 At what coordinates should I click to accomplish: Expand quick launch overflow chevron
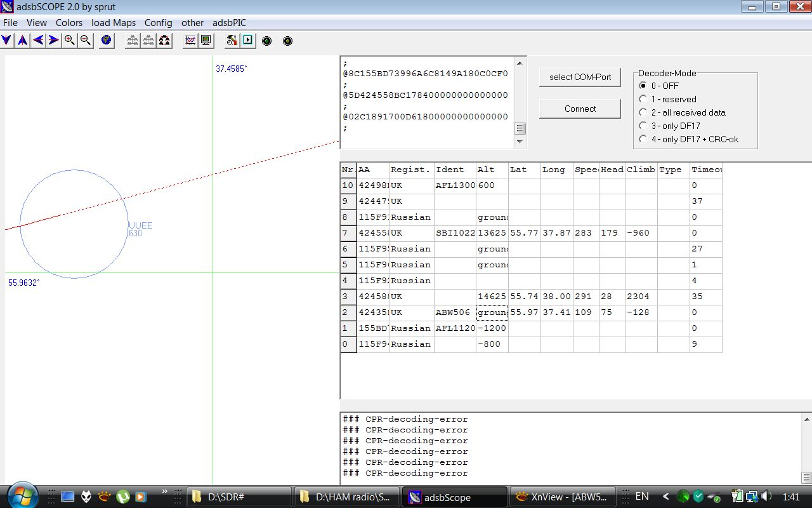165,492
